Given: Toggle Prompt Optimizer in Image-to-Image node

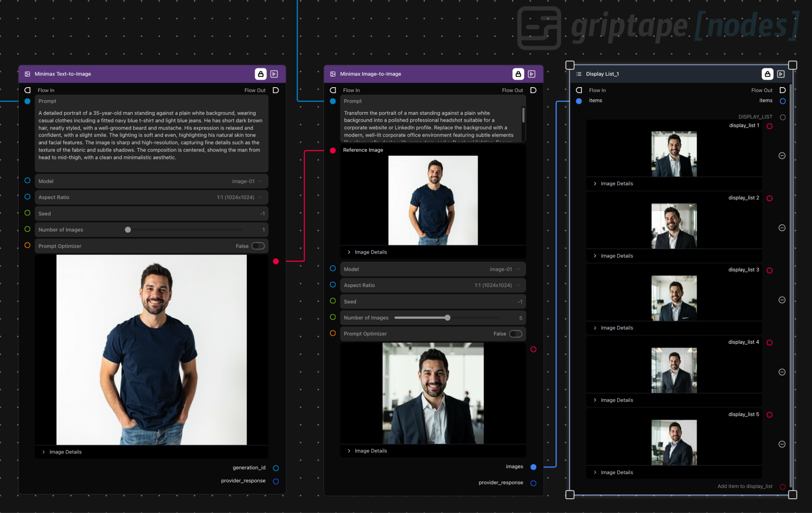Looking at the screenshot, I should tap(515, 334).
